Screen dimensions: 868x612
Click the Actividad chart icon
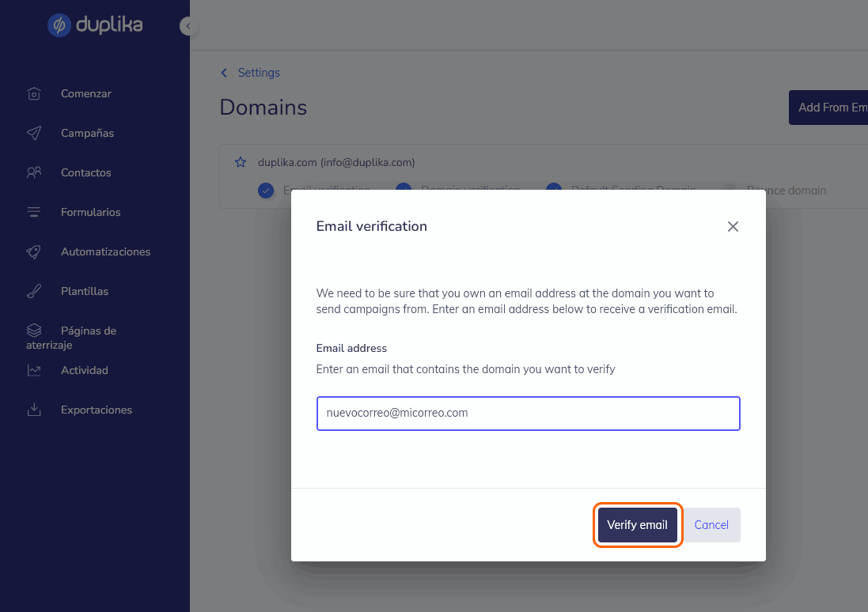(33, 370)
